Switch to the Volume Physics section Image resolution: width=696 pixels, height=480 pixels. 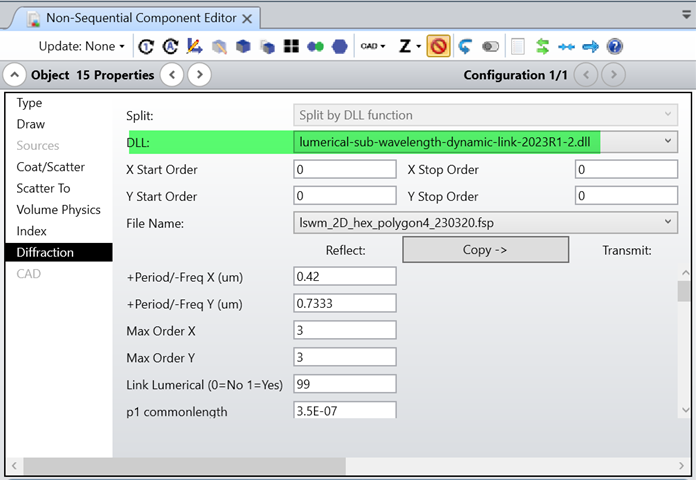click(59, 210)
